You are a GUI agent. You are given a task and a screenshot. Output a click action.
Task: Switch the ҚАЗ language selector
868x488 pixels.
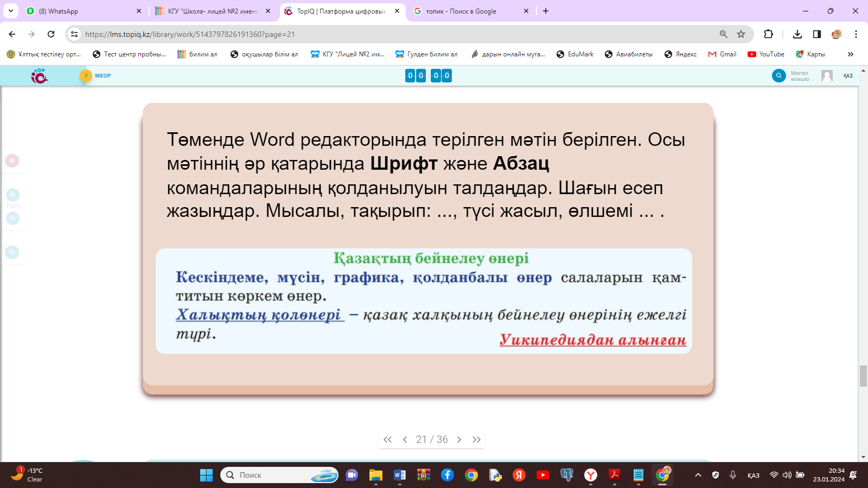848,76
